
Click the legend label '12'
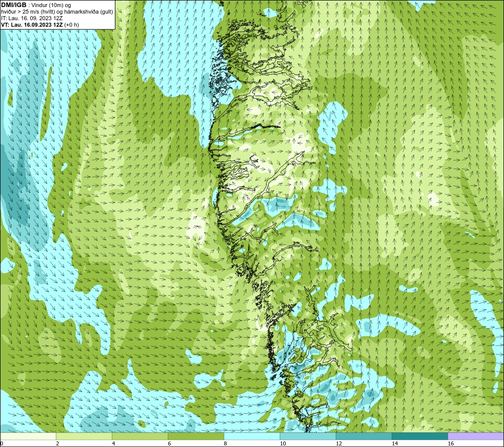tap(339, 444)
